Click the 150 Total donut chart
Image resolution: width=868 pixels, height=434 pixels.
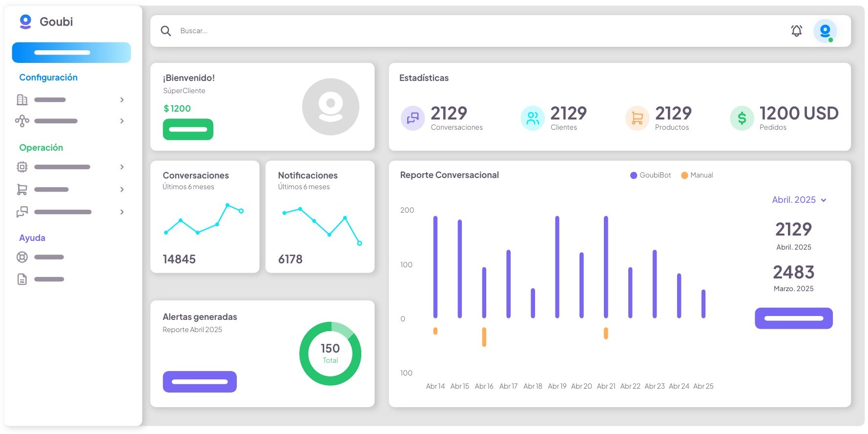pos(331,354)
